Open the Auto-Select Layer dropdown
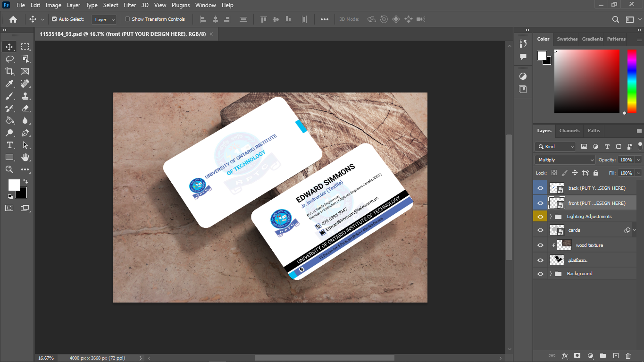This screenshot has height=362, width=644. tap(104, 19)
